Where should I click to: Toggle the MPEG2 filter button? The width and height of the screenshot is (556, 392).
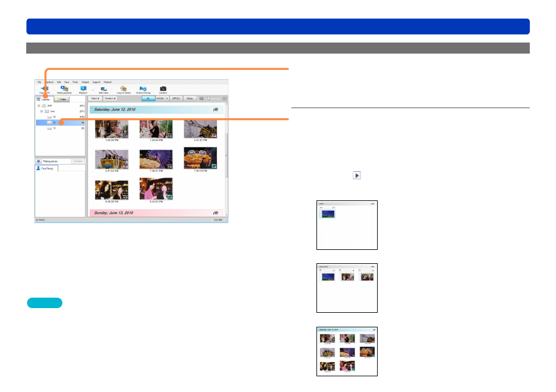click(x=176, y=98)
